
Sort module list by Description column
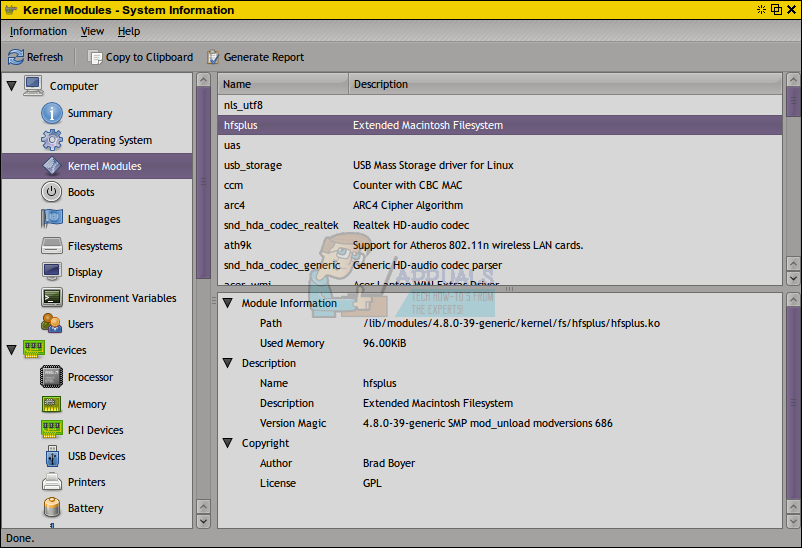coord(380,84)
